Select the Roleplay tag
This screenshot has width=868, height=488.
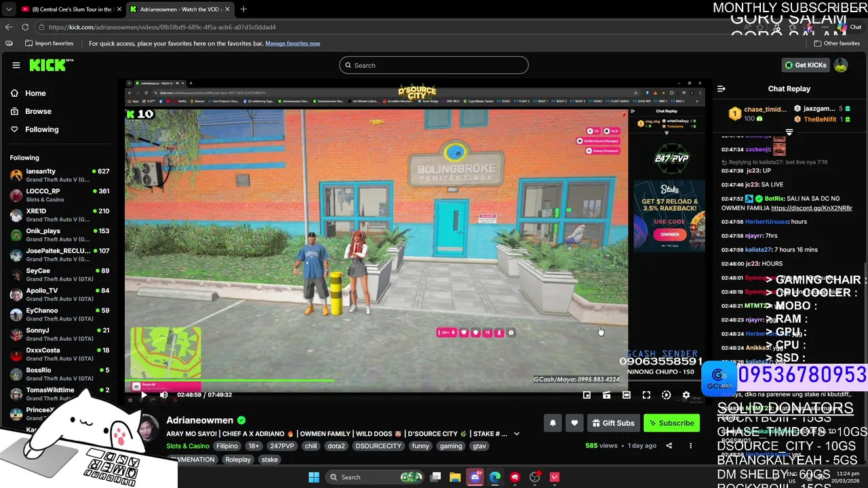click(238, 460)
